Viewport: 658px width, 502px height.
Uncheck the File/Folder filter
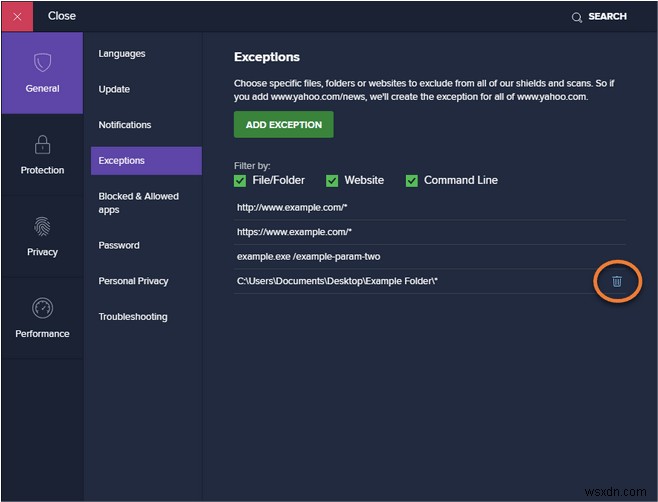click(240, 180)
